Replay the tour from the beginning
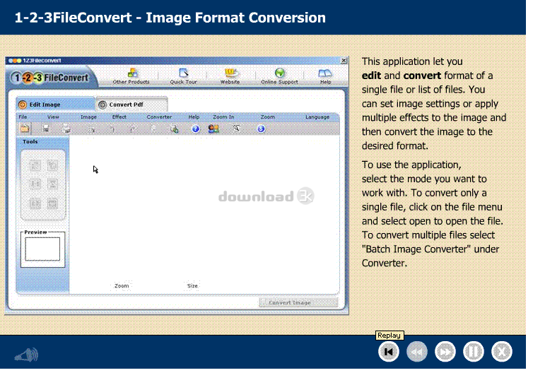This screenshot has height=392, width=533. point(389,352)
